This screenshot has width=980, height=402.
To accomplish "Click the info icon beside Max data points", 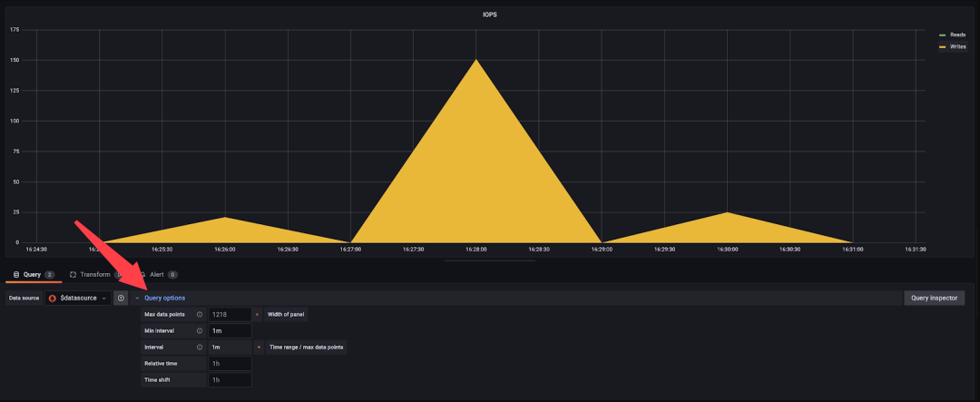I will [200, 315].
